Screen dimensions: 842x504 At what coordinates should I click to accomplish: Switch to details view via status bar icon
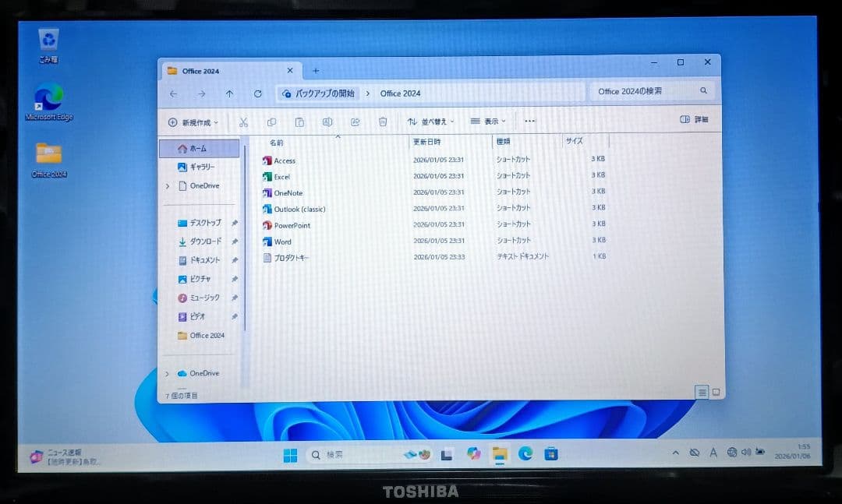tap(701, 393)
